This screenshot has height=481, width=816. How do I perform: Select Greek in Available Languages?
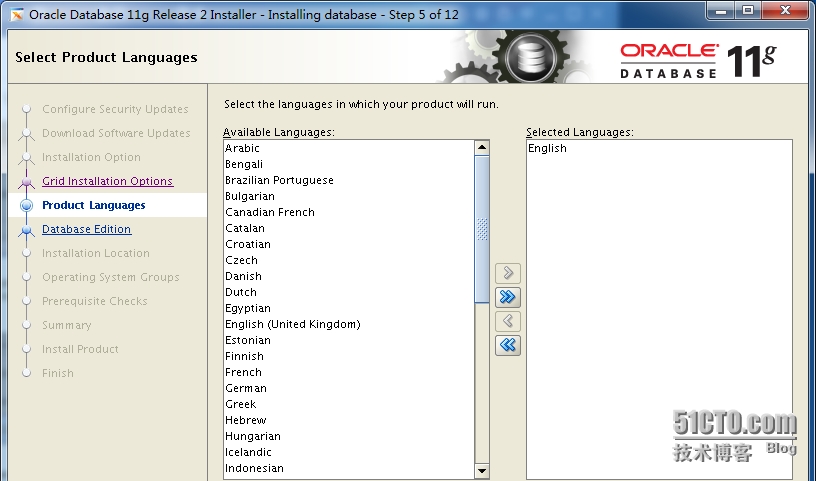pos(349,404)
